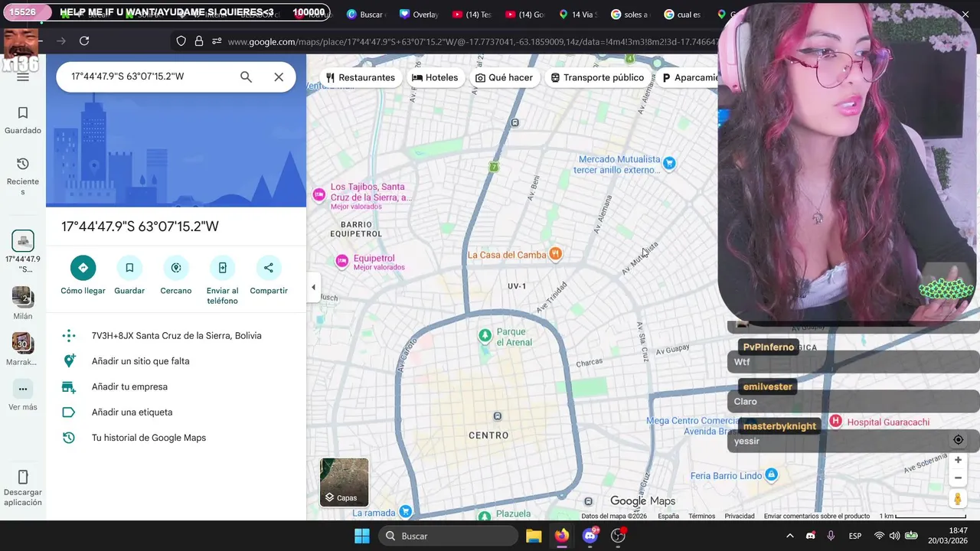Click Añadir un sitio que falta
Screen dimensions: 980x551
[176, 361]
